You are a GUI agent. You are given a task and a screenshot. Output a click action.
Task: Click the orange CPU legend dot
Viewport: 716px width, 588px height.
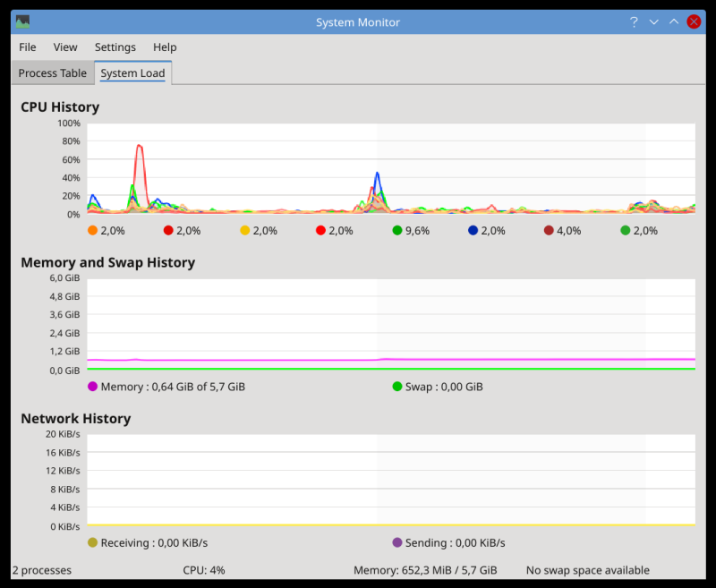coord(92,231)
